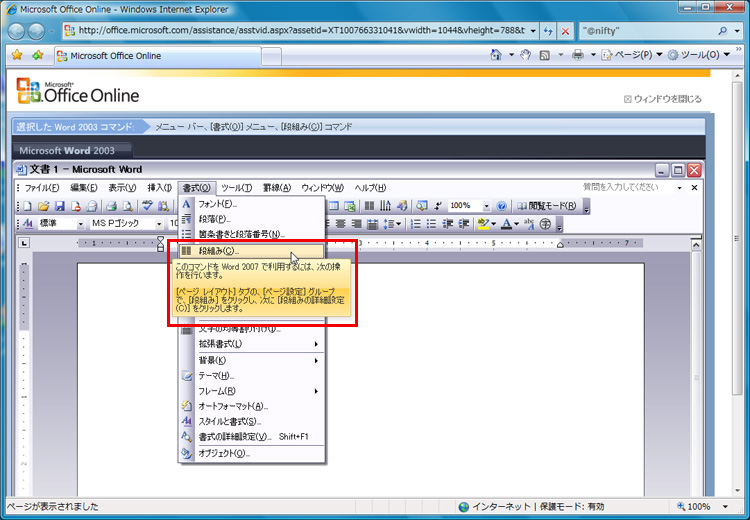The image size is (750, 520).
Task: Click the Document Map icon beside zoom box
Action: coord(421,206)
